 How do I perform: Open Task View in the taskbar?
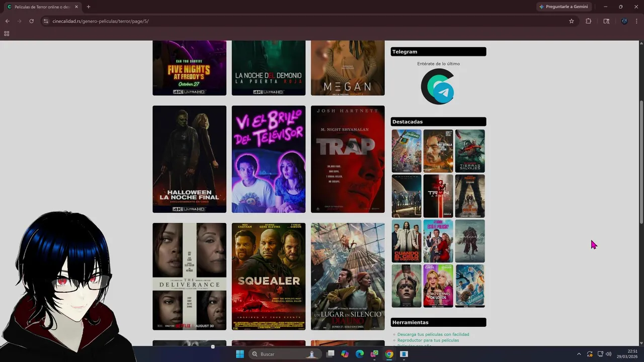pyautogui.click(x=331, y=354)
